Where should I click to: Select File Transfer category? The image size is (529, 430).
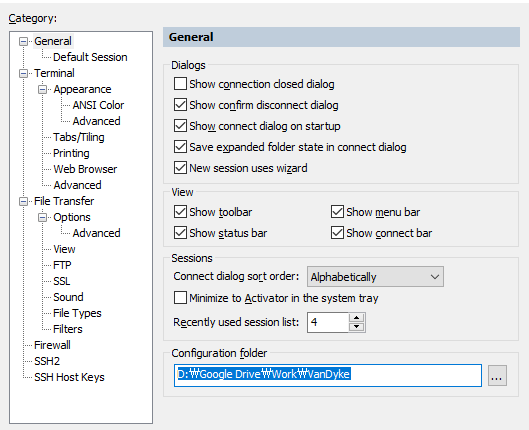pos(64,201)
